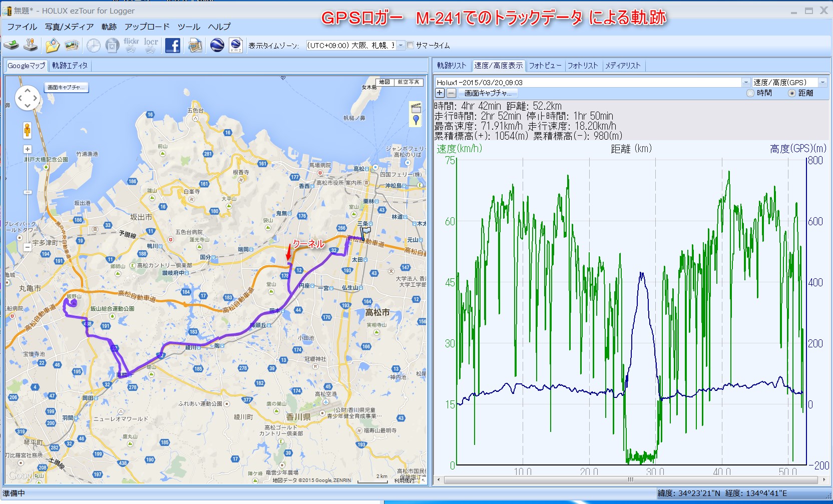Viewport: 833px width, 504px height.
Task: Open the add photo folder icon
Action: 53,45
